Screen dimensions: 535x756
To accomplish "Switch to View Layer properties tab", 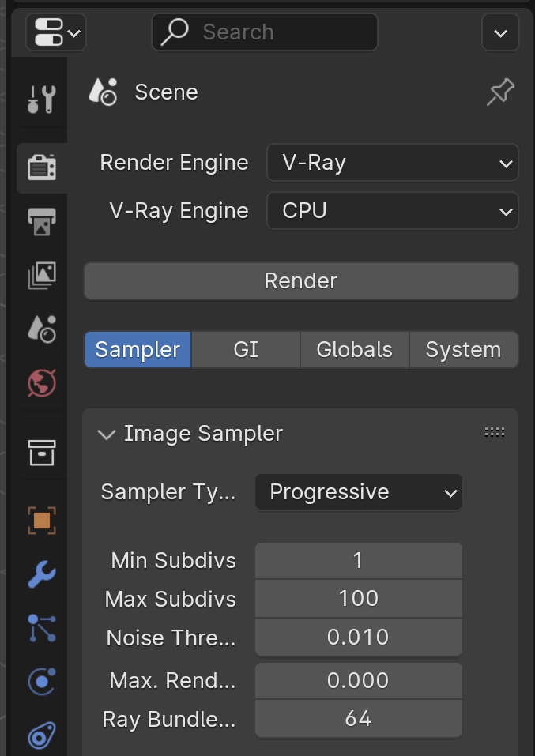I will click(x=42, y=276).
